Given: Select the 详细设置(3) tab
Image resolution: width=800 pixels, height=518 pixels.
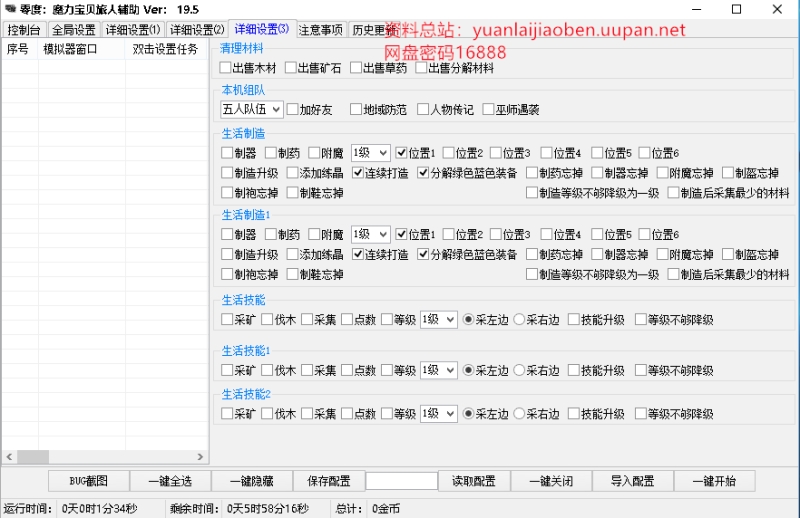Looking at the screenshot, I should 262,29.
